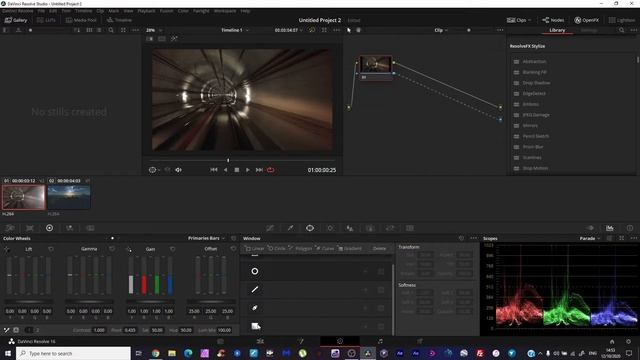This screenshot has height=360, width=640.
Task: Open the Color Wheels palette icon
Action: [49, 228]
